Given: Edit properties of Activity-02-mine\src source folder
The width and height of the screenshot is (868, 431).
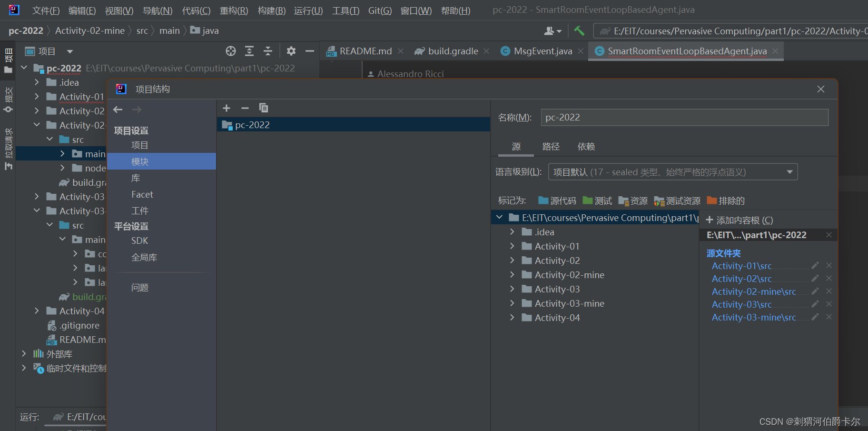Looking at the screenshot, I should pos(815,291).
